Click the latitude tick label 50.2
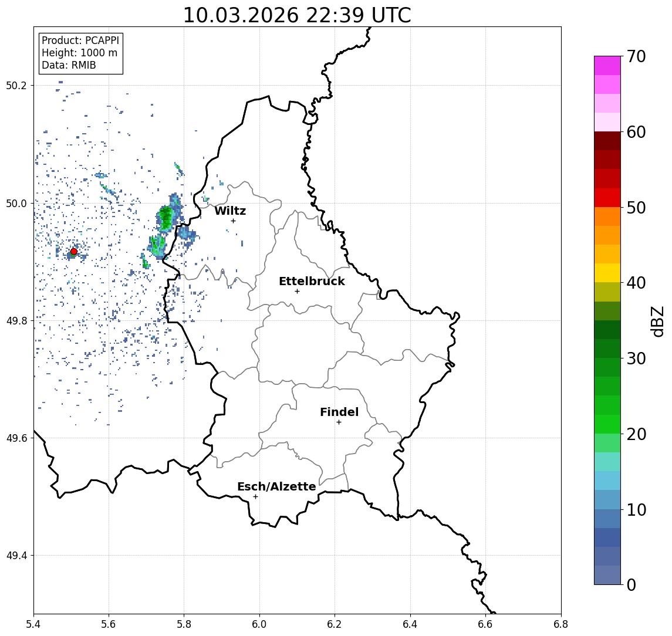This screenshot has height=636, width=672. click(x=16, y=85)
